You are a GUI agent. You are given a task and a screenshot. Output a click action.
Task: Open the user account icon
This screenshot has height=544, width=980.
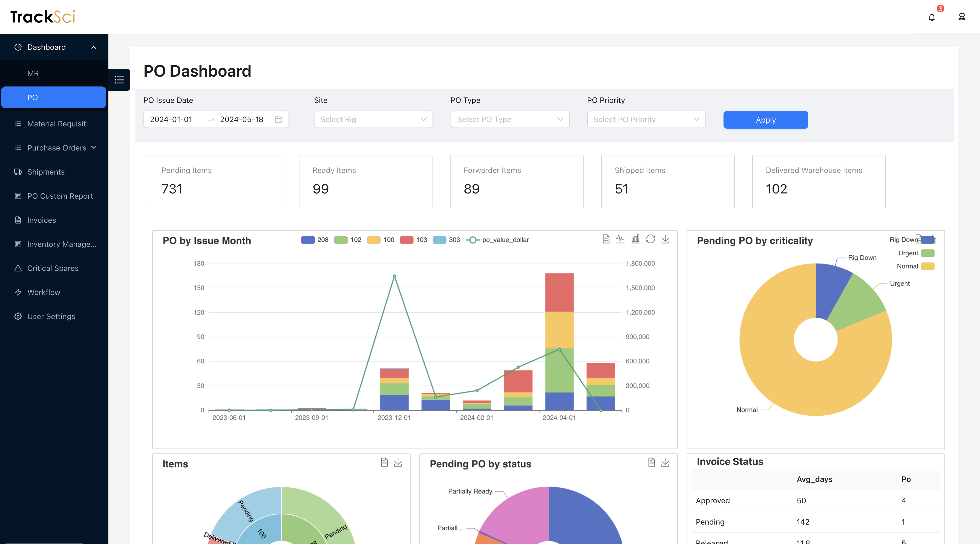962,17
